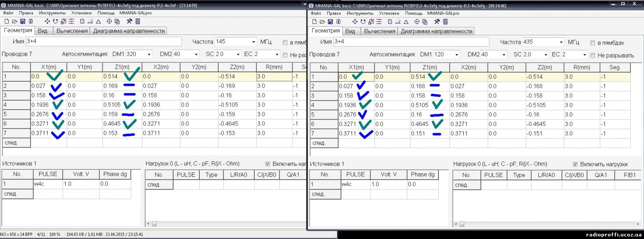Click Open folder icon in right window
644x239 pixels.
[322, 22]
